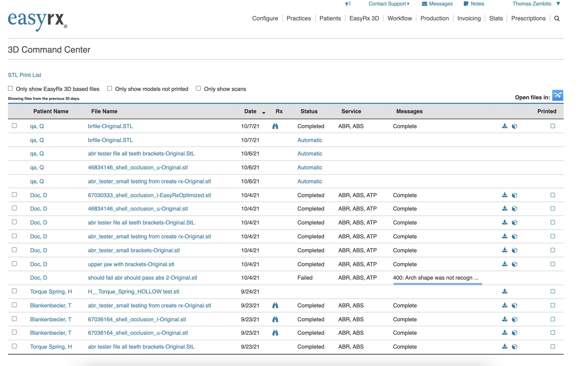Download upper jaw with brackets-Original.stl
The height and width of the screenshot is (366, 588).
[505, 264]
